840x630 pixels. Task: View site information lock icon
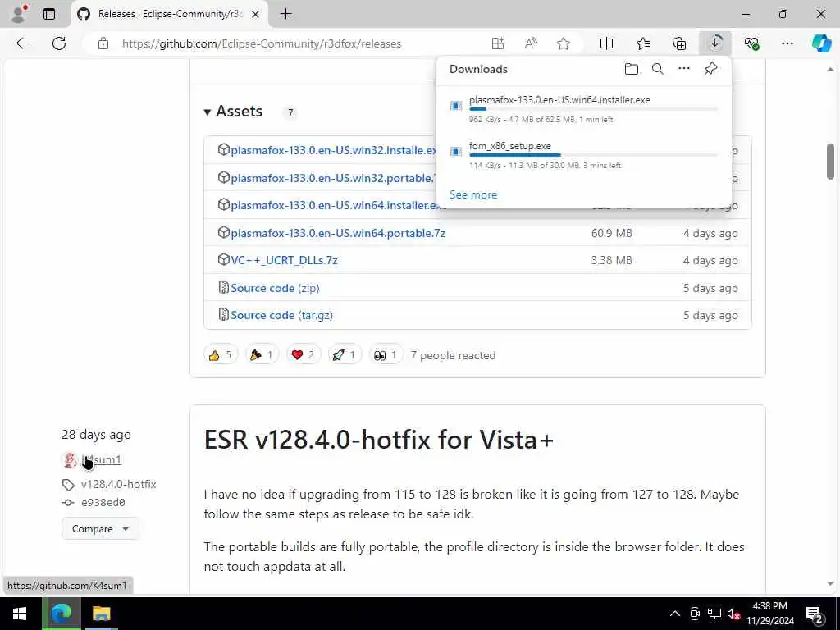[103, 43]
